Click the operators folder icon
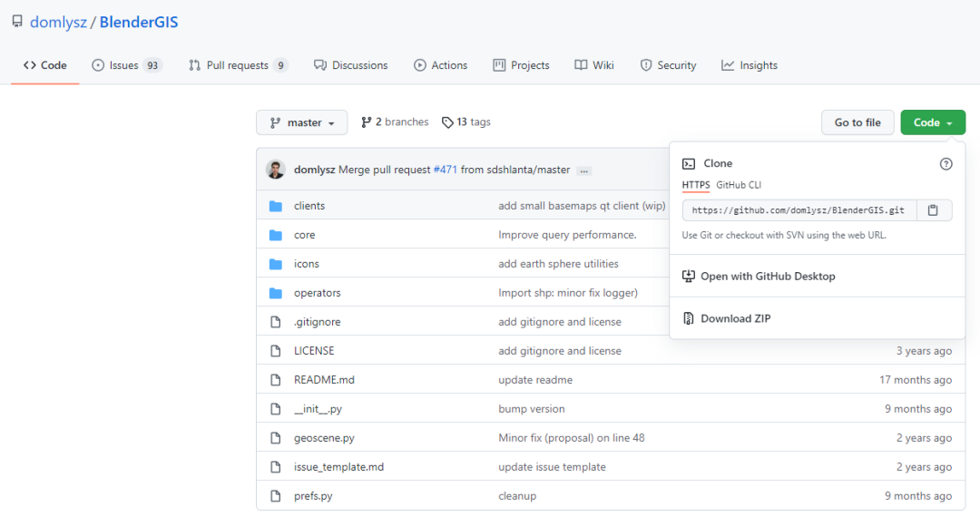This screenshot has width=980, height=516. (276, 293)
